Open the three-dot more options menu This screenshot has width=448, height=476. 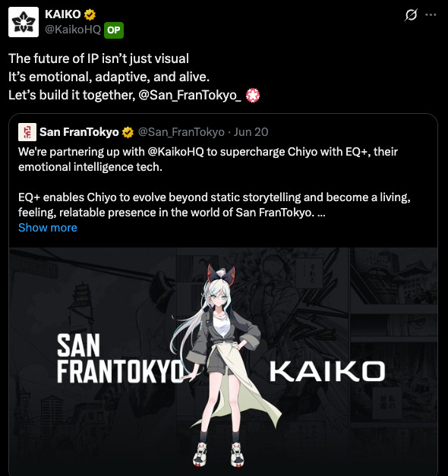click(x=431, y=14)
